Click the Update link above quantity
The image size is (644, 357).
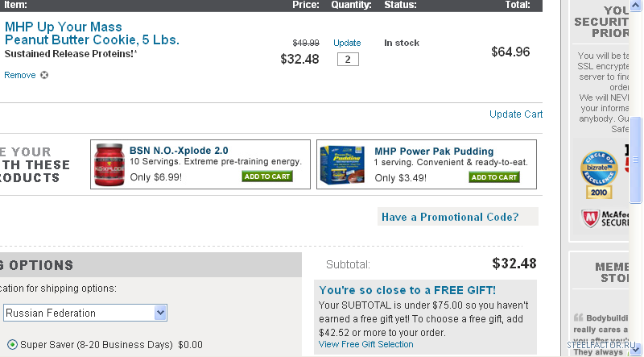coord(347,43)
